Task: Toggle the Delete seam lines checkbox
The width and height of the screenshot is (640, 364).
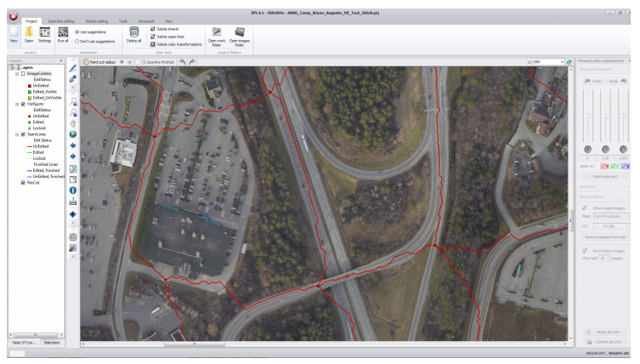Action: [x=152, y=37]
